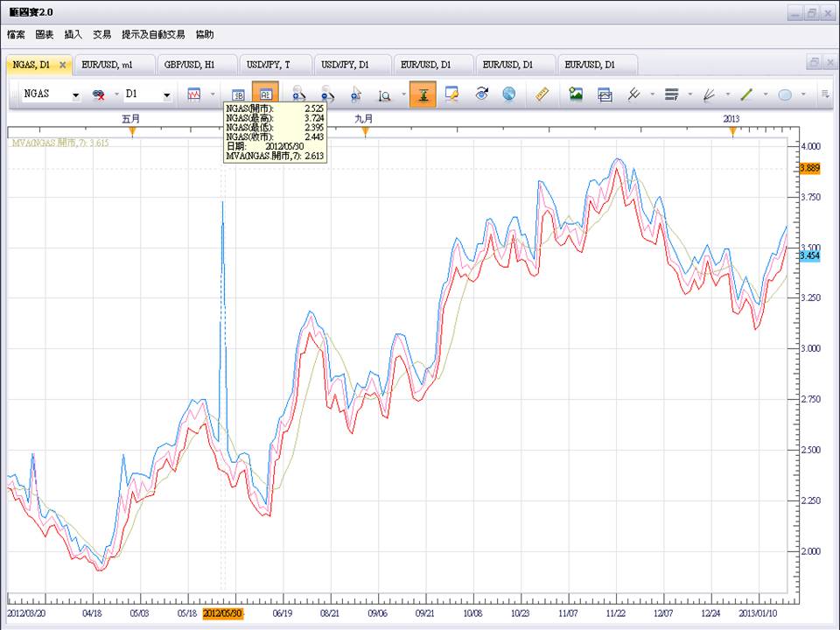
Task: Switch to the EUR/USD, m1 tab
Action: click(x=114, y=65)
